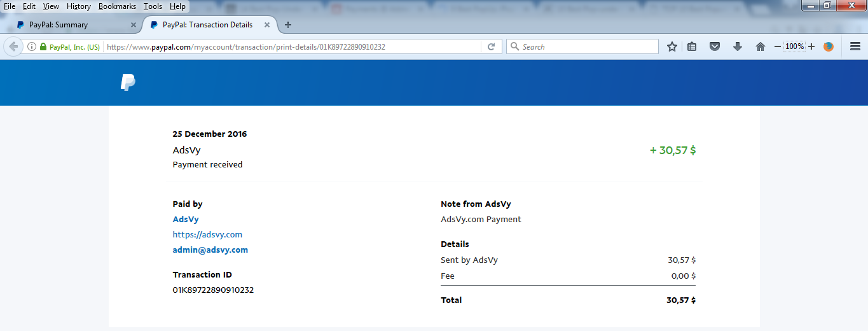
Task: Follow the https://adsvy.com link
Action: tap(207, 235)
